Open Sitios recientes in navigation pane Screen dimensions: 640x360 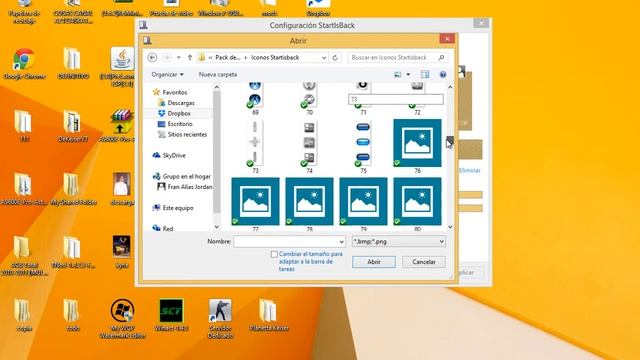187,134
